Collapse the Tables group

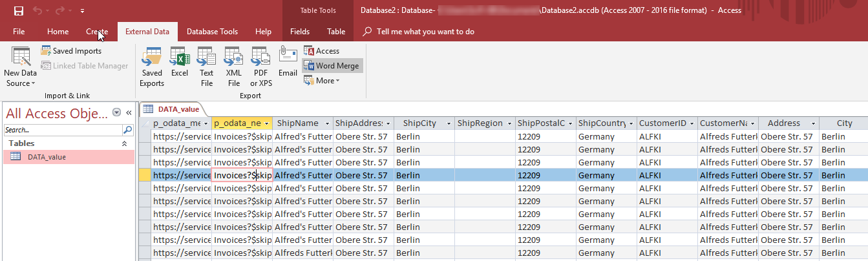(x=125, y=143)
